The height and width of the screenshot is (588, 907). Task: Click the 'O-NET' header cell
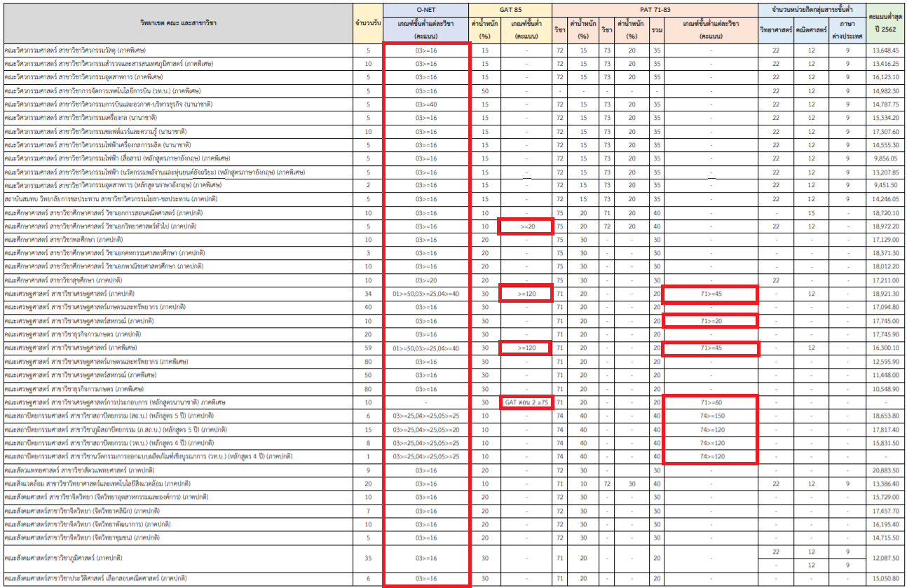[x=426, y=10]
